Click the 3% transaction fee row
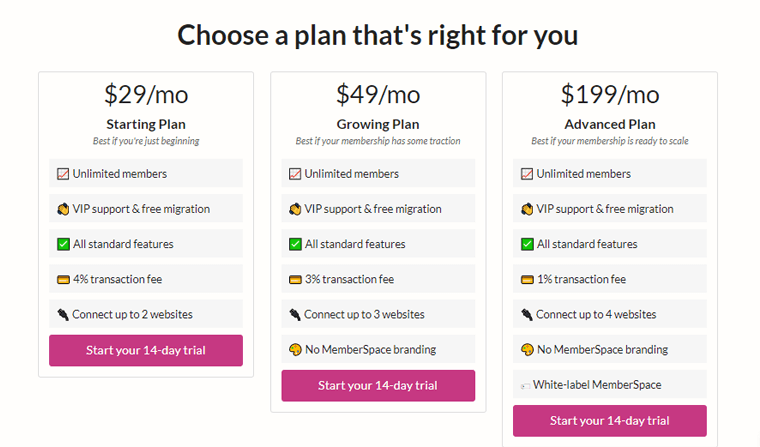This screenshot has height=447, width=760. tap(378, 279)
